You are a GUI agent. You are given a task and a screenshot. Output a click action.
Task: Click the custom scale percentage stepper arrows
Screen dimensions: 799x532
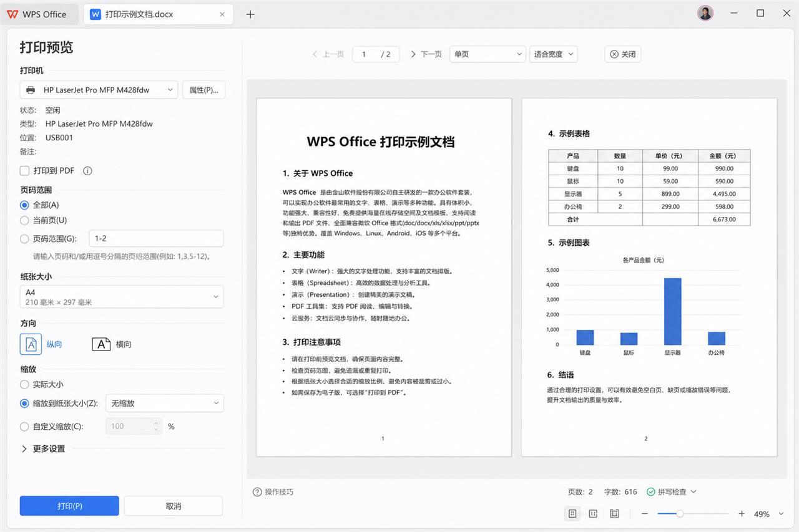point(156,427)
